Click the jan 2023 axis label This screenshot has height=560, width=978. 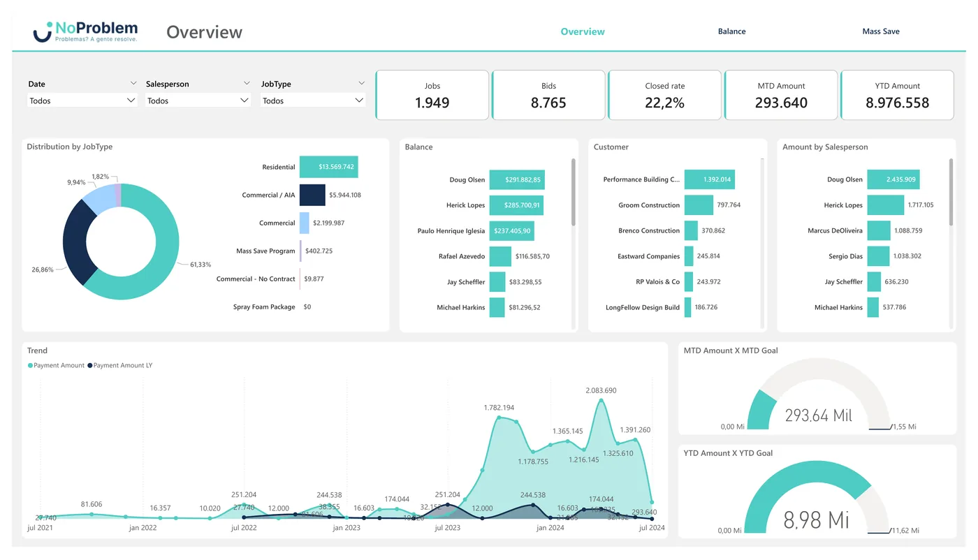346,528
